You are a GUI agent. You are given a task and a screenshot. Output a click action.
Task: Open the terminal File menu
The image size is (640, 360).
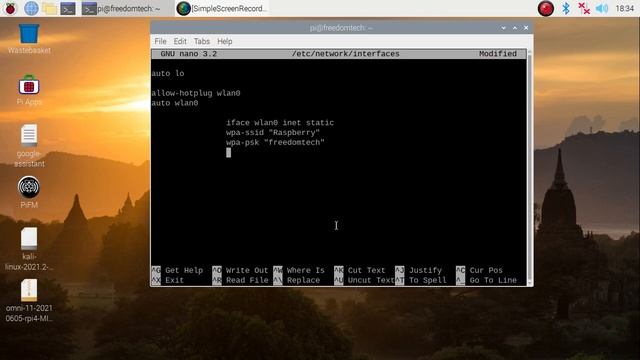[160, 41]
